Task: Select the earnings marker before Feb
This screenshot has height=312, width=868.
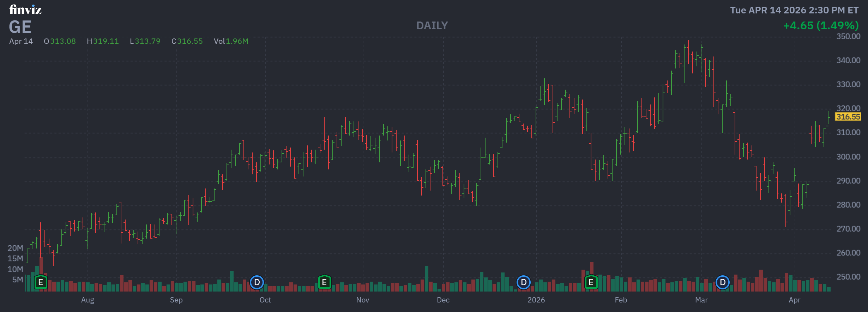Action: [x=591, y=282]
